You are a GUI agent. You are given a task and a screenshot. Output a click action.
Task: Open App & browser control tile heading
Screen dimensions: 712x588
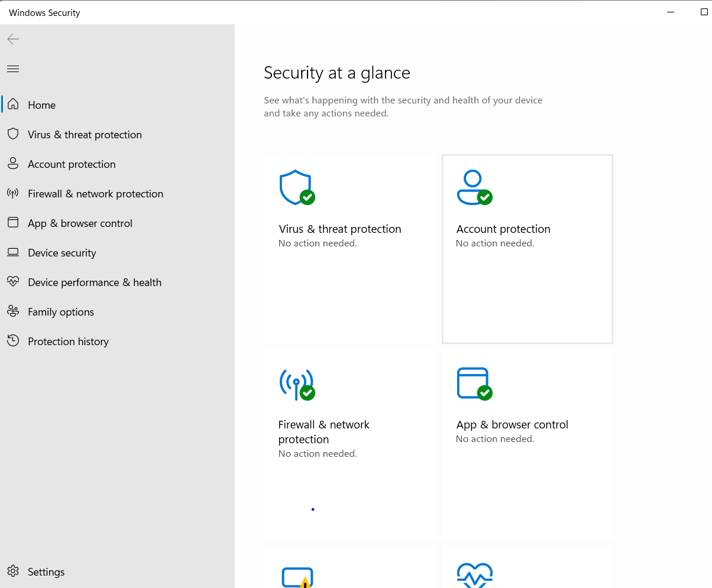[x=512, y=425]
